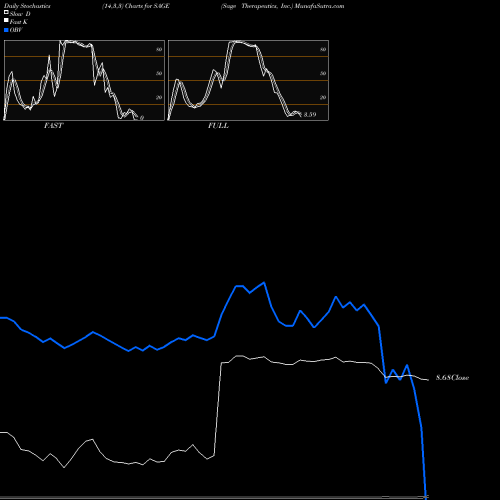This screenshot has width=500, height=500.
Task: Click the FULL chart label
Action: click(x=218, y=126)
